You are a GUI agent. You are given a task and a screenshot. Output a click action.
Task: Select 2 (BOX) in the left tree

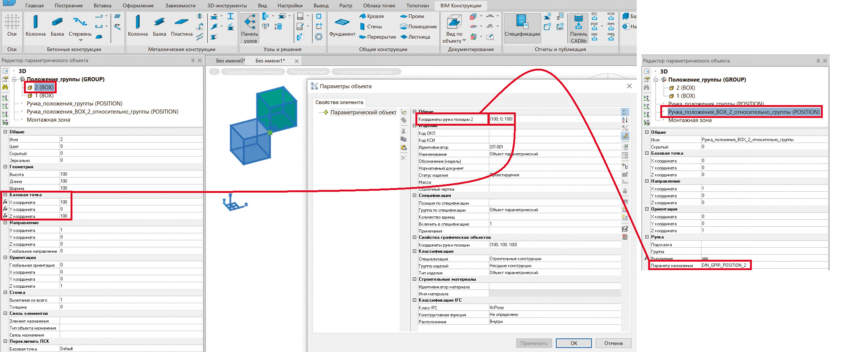click(44, 87)
